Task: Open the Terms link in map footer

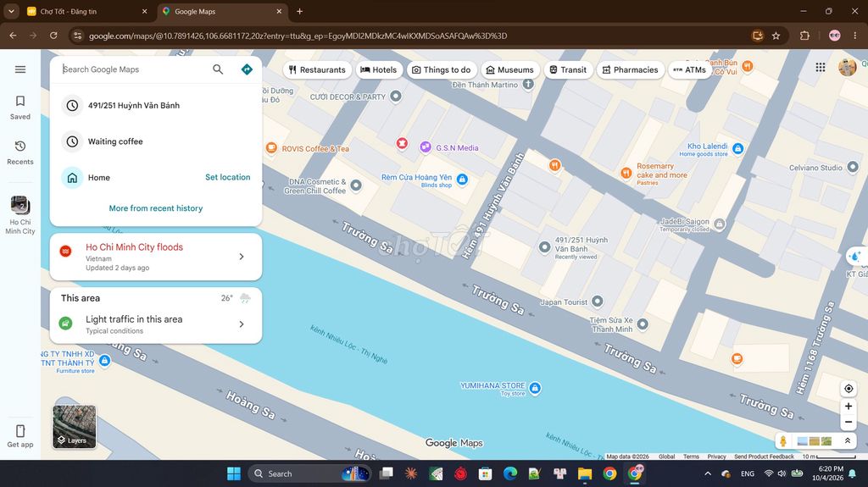Action: click(691, 457)
